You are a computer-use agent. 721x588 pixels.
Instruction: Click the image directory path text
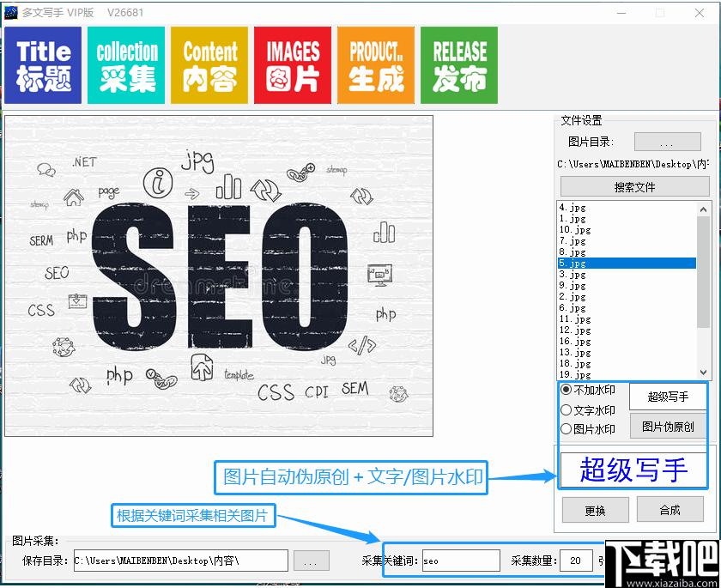pyautogui.click(x=633, y=164)
